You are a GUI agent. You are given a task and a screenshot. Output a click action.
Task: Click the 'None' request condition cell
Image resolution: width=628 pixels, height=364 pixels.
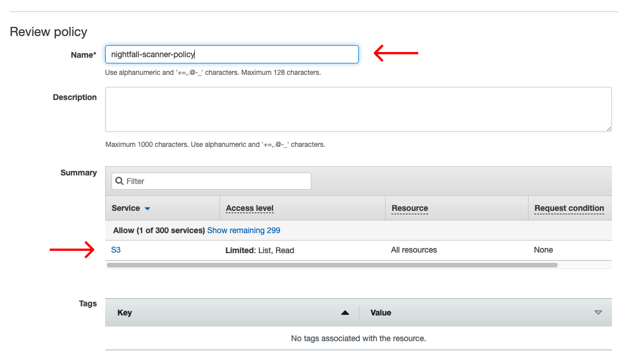pyautogui.click(x=543, y=250)
